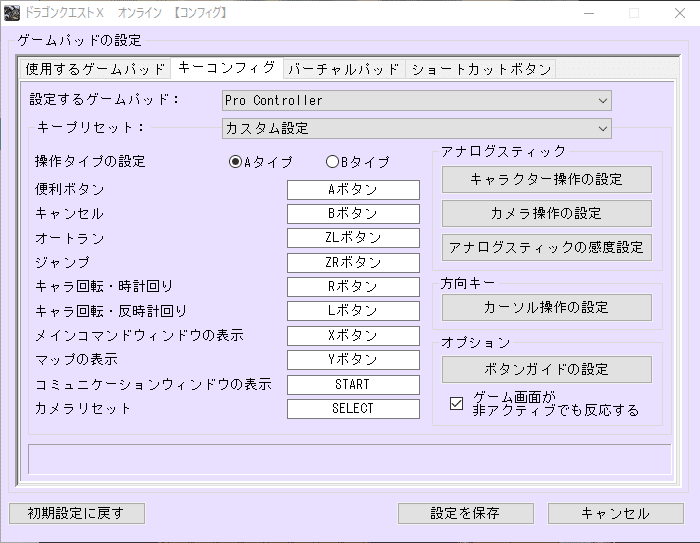Image resolution: width=700 pixels, height=543 pixels.
Task: Switch to the バーチャルパッド tab
Action: 344,69
